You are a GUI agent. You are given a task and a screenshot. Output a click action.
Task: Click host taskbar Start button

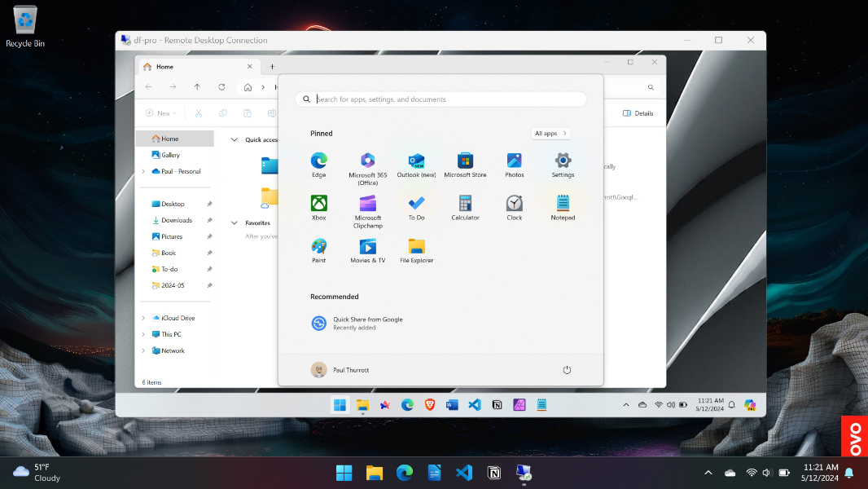click(344, 473)
